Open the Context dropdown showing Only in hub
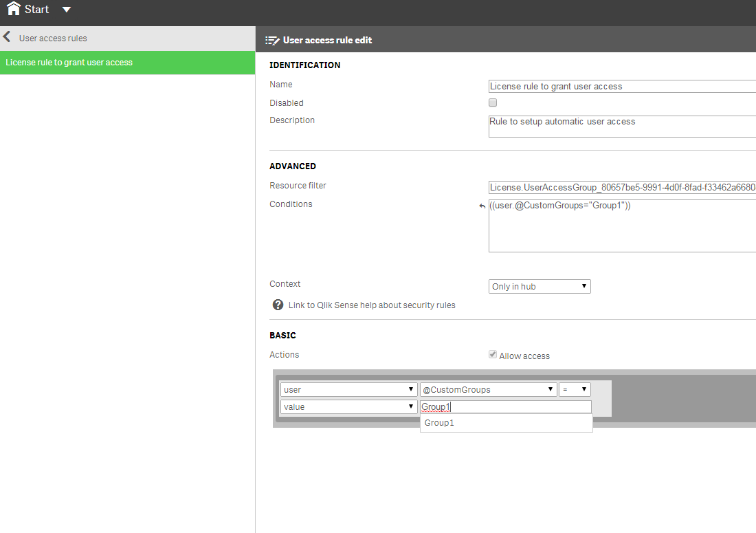The height and width of the screenshot is (533, 756). click(x=539, y=286)
